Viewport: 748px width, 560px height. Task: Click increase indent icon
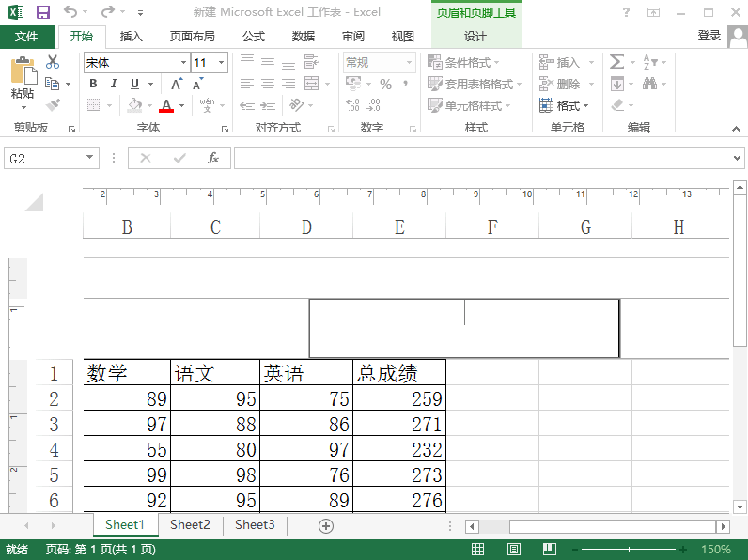[x=268, y=105]
